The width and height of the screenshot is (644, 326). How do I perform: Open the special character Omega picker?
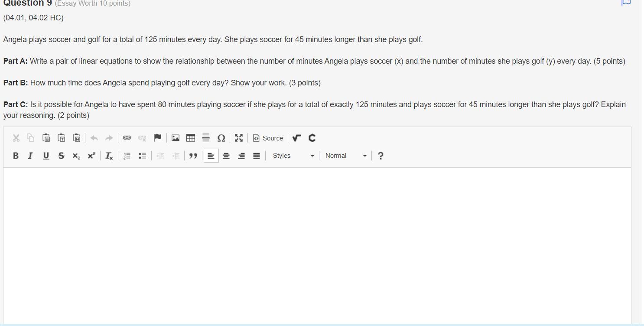pyautogui.click(x=221, y=138)
